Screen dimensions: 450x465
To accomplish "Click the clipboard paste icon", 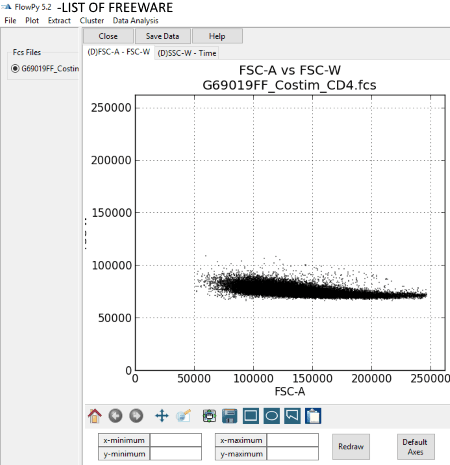I will [313, 416].
